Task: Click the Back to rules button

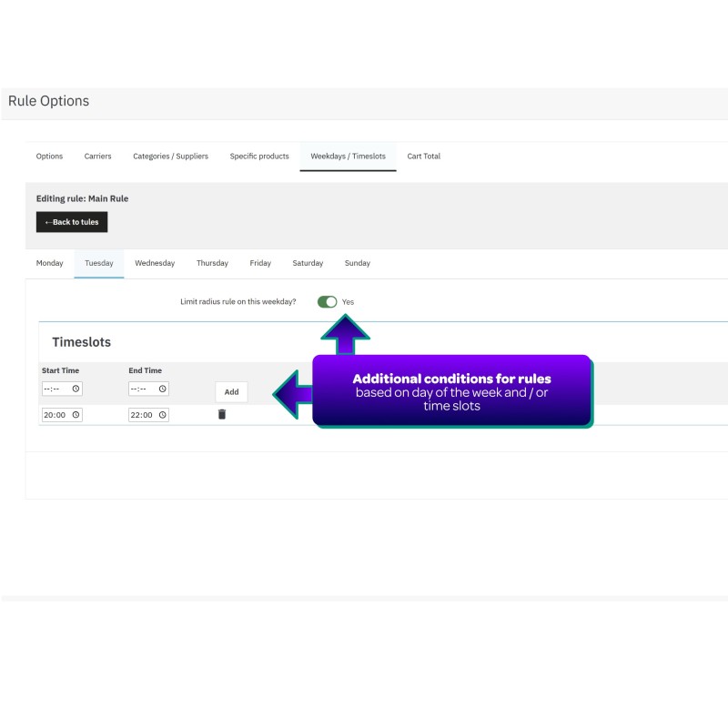Action: click(72, 222)
